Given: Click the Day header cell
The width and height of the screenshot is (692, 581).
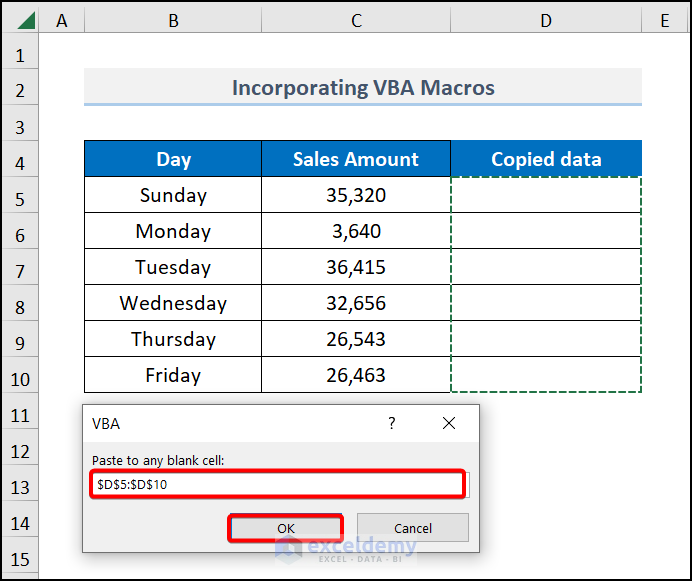Looking at the screenshot, I should point(173,159).
